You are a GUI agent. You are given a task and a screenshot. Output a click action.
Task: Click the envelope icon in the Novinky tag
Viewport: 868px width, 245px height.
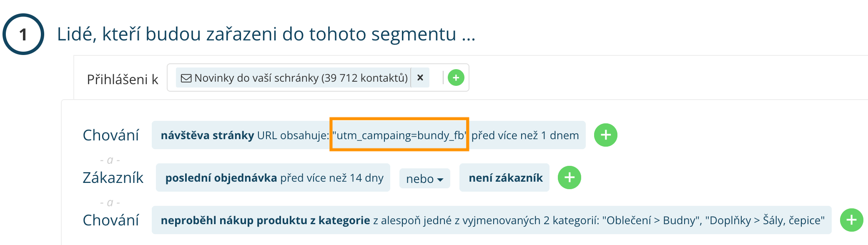pos(186,78)
